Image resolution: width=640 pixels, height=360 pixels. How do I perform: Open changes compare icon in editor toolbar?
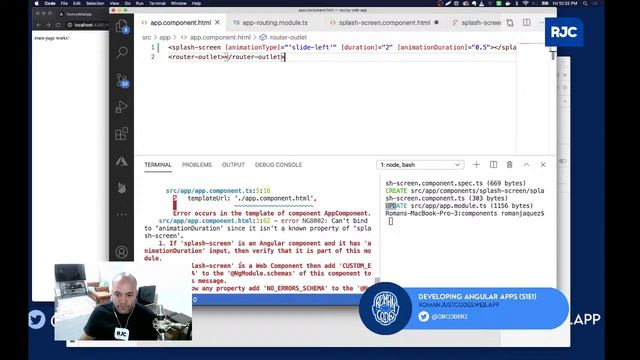510,23
